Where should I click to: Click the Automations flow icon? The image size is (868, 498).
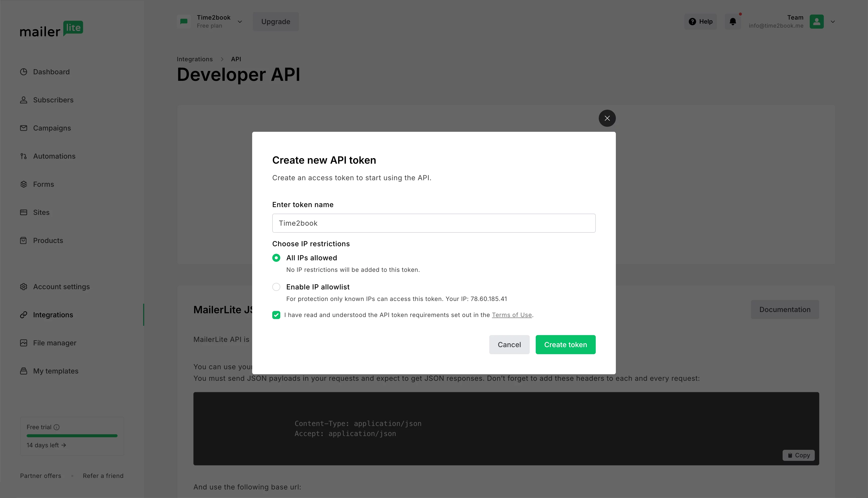pyautogui.click(x=24, y=156)
